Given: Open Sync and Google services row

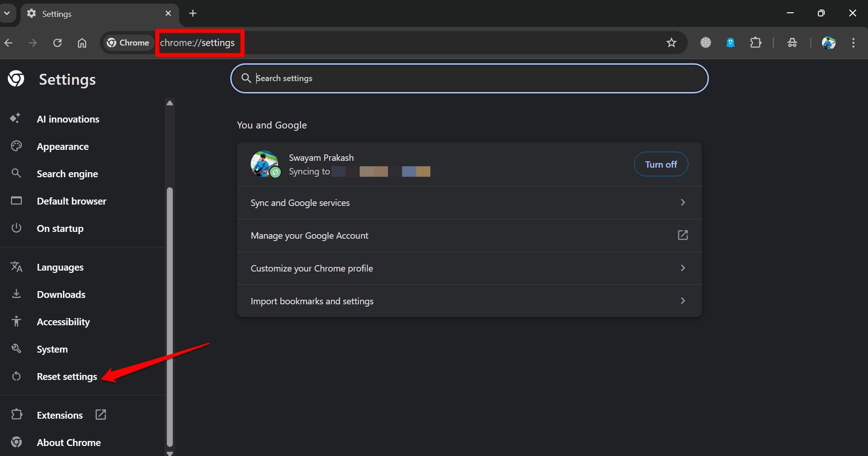Looking at the screenshot, I should coord(470,203).
